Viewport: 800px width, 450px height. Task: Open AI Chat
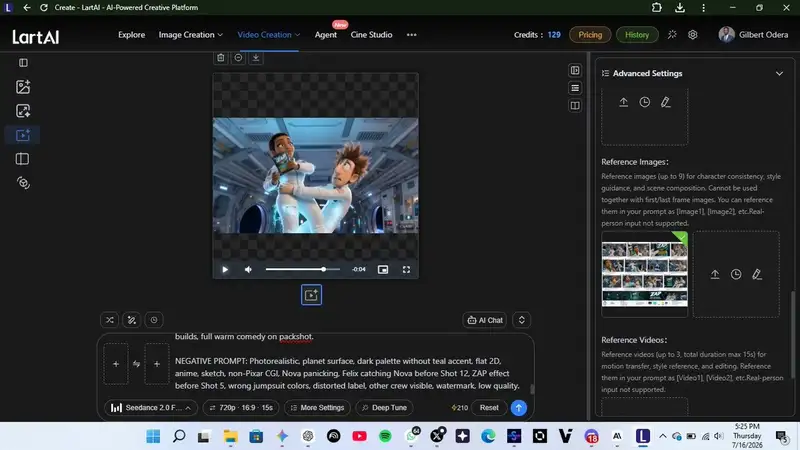point(485,320)
